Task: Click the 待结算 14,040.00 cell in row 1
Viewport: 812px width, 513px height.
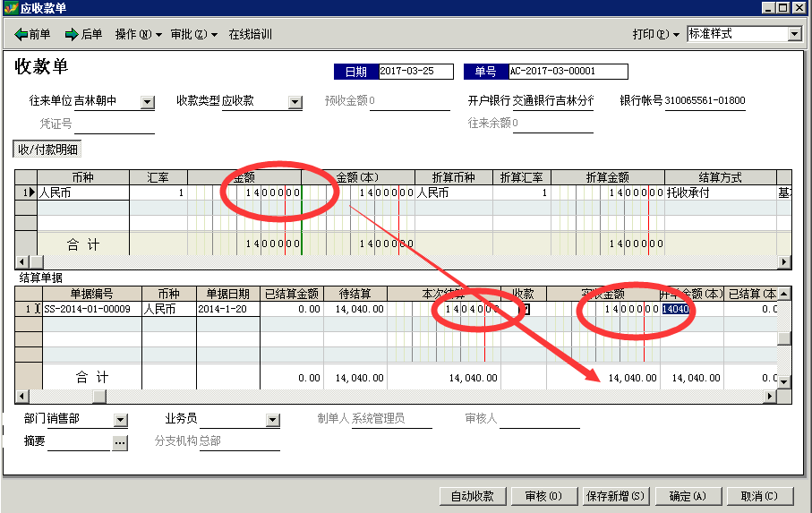Action: point(355,309)
